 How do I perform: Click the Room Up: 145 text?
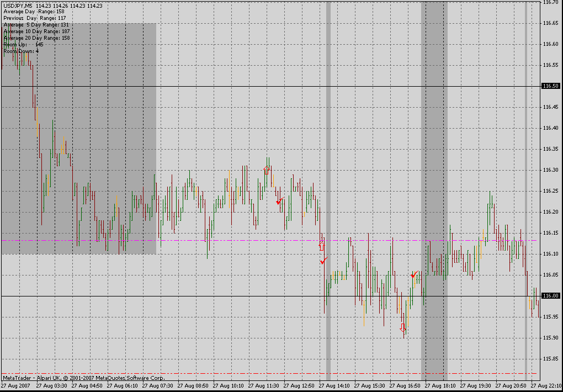click(23, 45)
